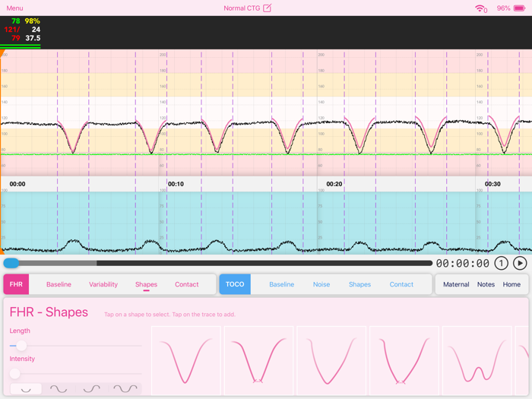Open the Maternal settings
532x399 pixels.
tap(456, 284)
